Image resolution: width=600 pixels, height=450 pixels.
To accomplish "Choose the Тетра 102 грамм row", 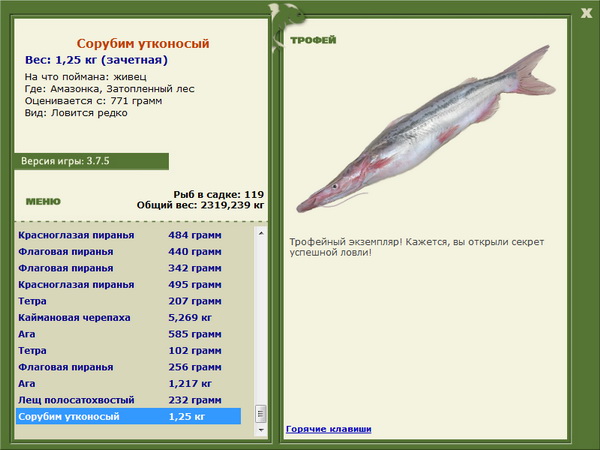I will tap(120, 350).
